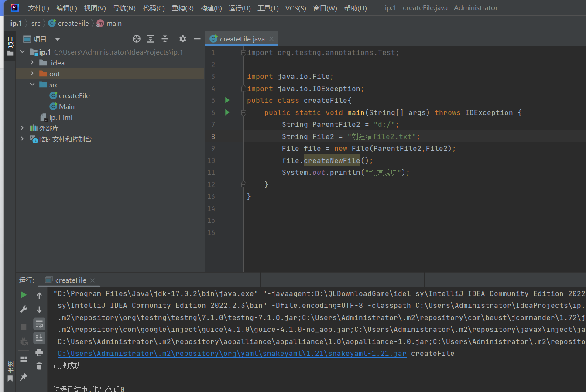Open the 构建(B) menu
The width and height of the screenshot is (586, 392).
point(211,8)
